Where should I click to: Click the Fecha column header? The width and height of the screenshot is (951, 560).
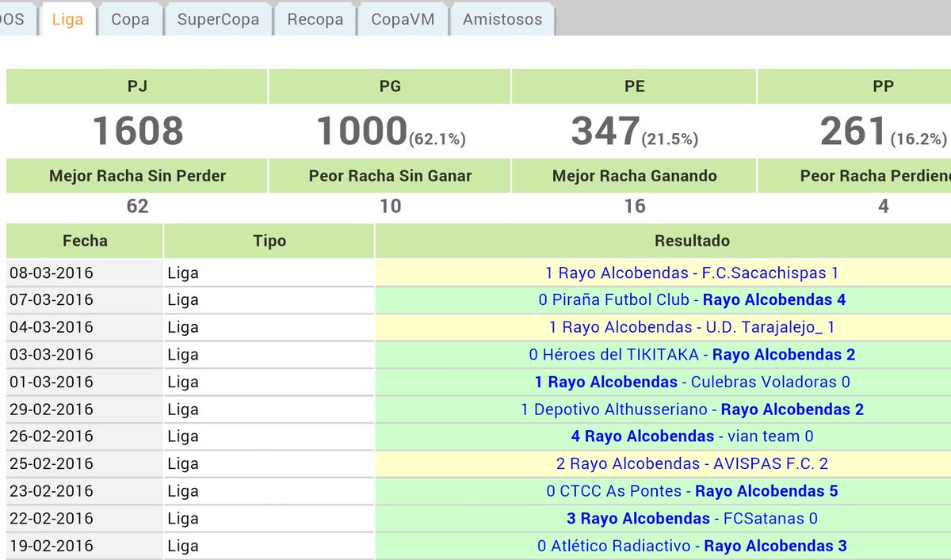[83, 241]
